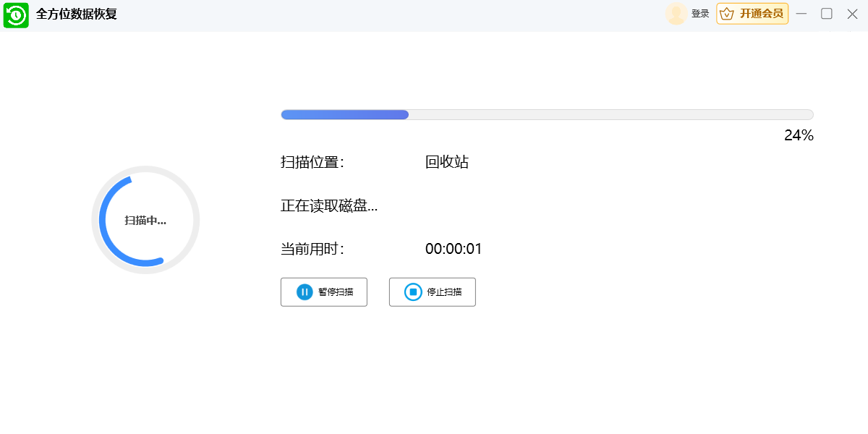868x434 pixels.
Task: Click the 全方位数据恢复 window title
Action: pos(77,14)
